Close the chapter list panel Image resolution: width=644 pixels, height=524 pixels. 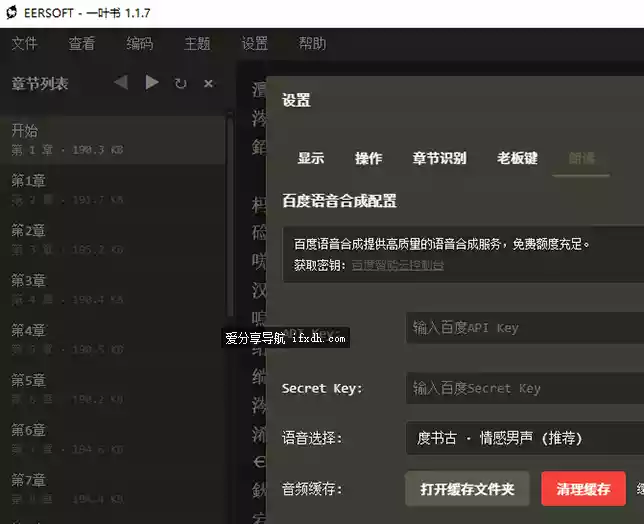click(208, 83)
